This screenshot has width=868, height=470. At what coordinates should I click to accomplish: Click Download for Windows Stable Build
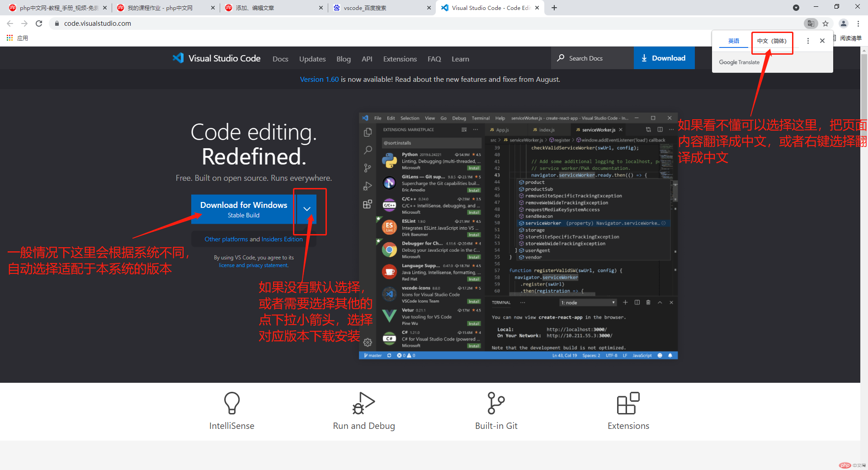pyautogui.click(x=244, y=209)
